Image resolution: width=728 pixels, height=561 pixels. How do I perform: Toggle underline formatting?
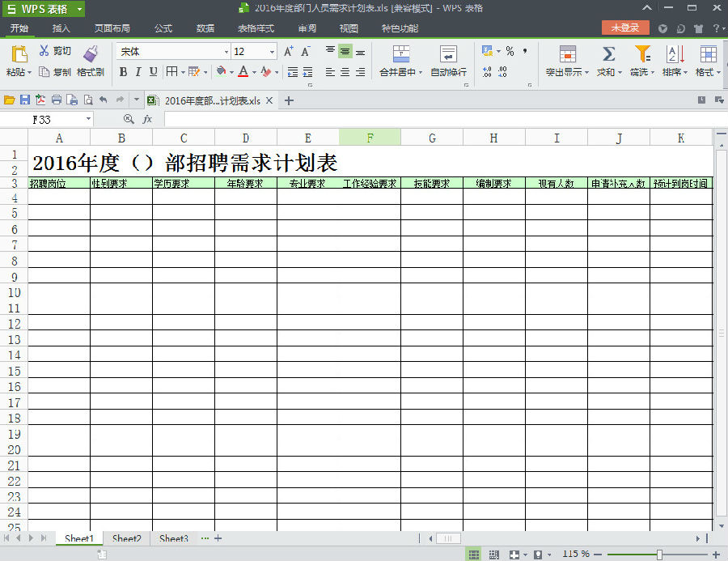pyautogui.click(x=153, y=71)
